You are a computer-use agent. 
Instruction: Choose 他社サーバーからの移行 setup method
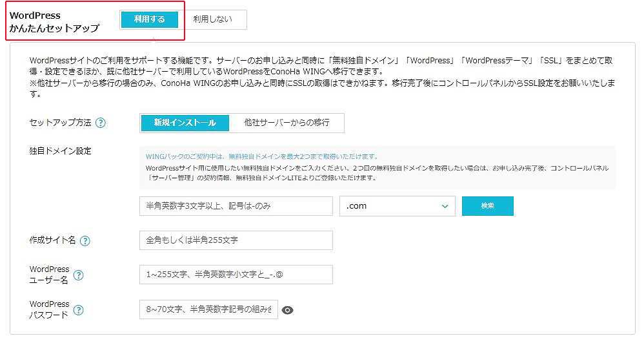click(x=287, y=123)
